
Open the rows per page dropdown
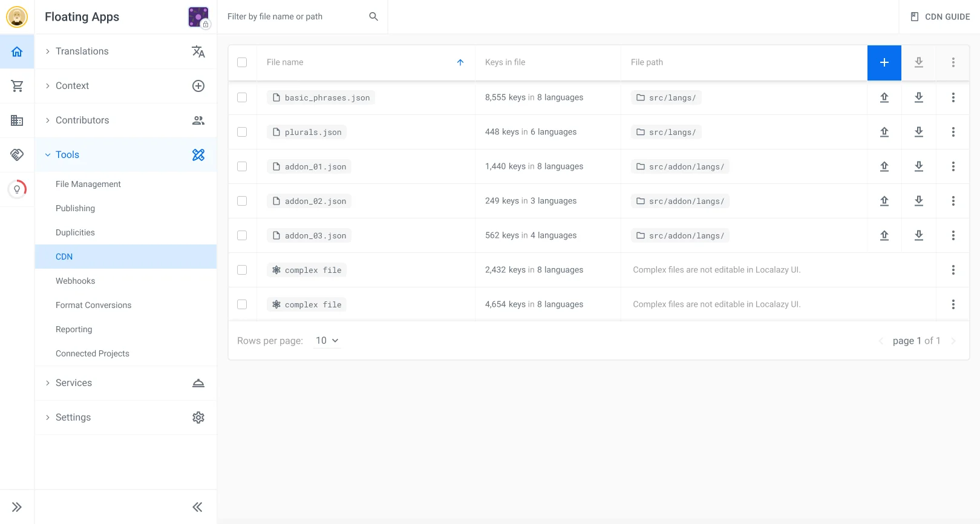(327, 341)
